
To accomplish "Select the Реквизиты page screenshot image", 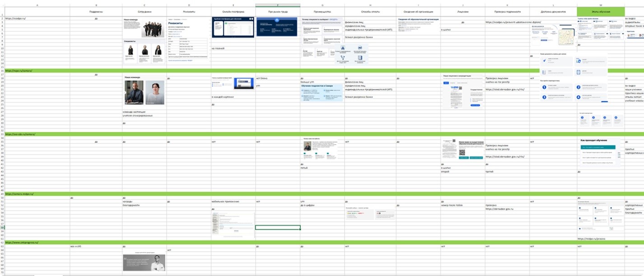I will pos(187,39).
